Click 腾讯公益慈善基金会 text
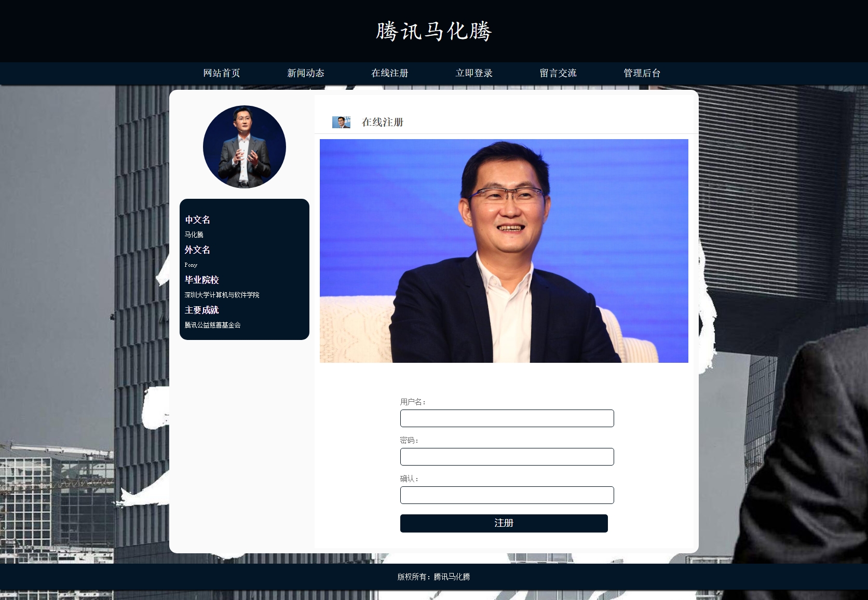This screenshot has width=868, height=600. point(213,325)
